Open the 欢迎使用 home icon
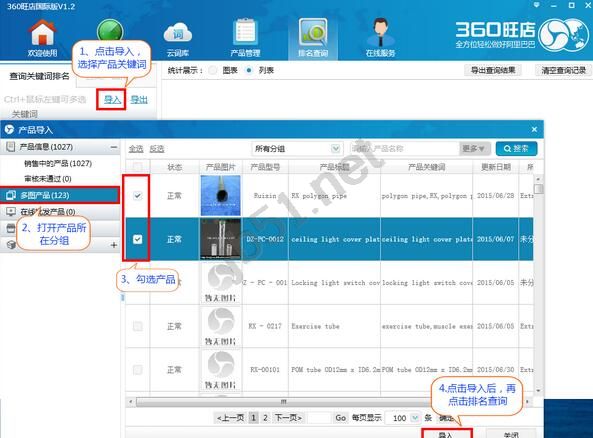 pyautogui.click(x=42, y=33)
